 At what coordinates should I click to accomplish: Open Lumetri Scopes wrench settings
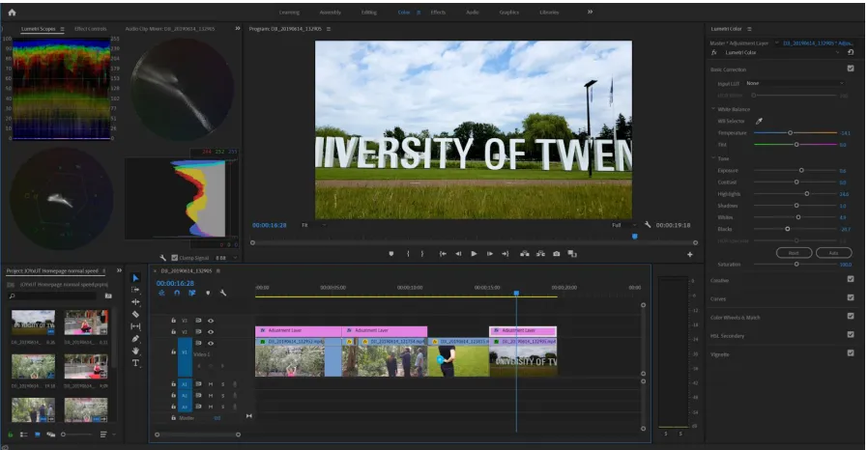click(162, 258)
